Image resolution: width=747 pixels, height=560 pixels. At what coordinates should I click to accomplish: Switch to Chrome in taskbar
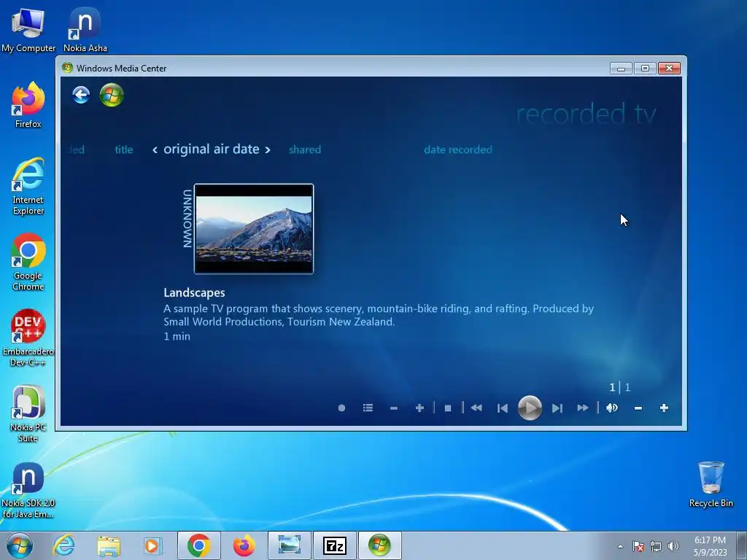[198, 545]
